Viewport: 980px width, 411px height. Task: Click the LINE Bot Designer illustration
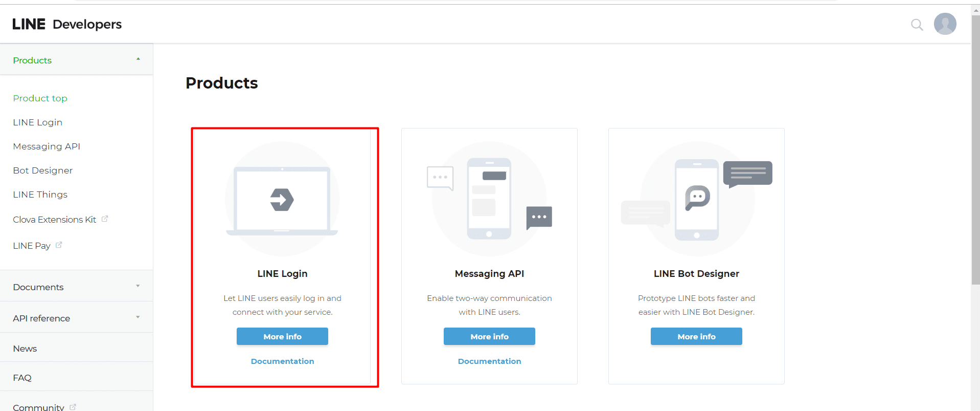(x=696, y=199)
